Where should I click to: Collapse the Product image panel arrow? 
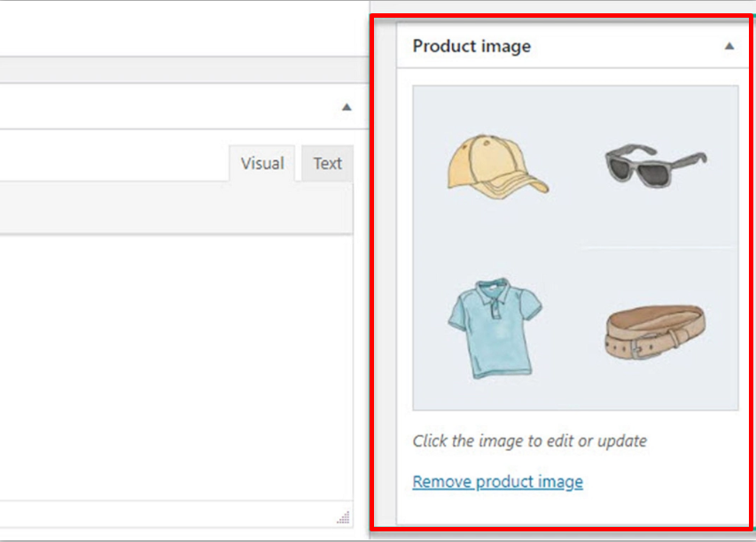pyautogui.click(x=729, y=46)
